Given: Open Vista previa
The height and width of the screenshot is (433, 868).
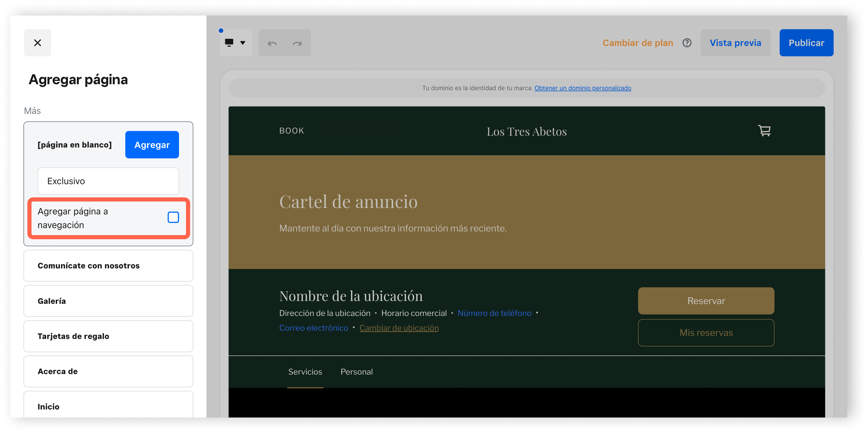Looking at the screenshot, I should pos(735,43).
